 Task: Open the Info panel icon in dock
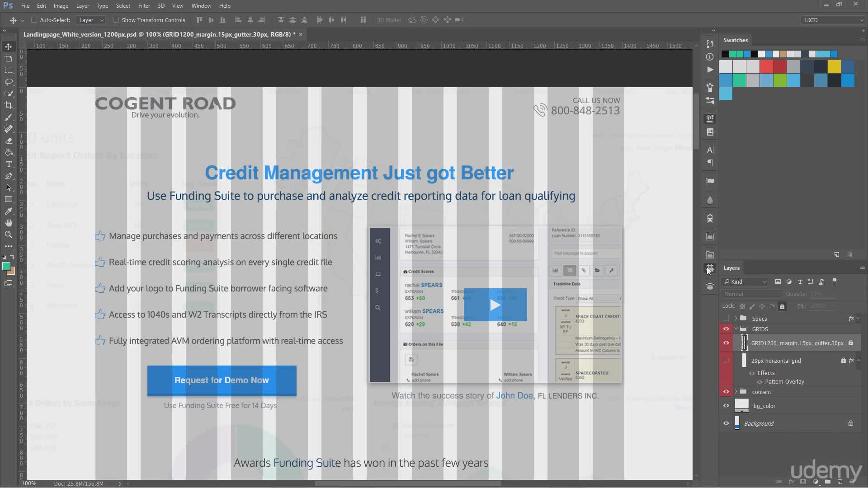[710, 56]
